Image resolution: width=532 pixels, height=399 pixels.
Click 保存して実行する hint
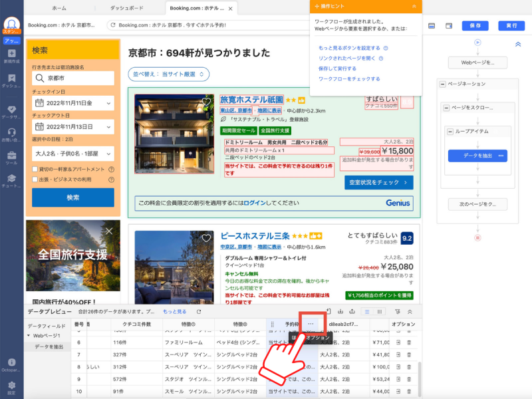pyautogui.click(x=337, y=68)
